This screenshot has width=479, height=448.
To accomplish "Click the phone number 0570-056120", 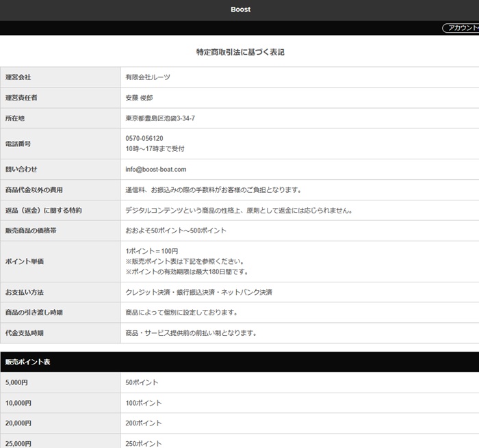I will (144, 138).
